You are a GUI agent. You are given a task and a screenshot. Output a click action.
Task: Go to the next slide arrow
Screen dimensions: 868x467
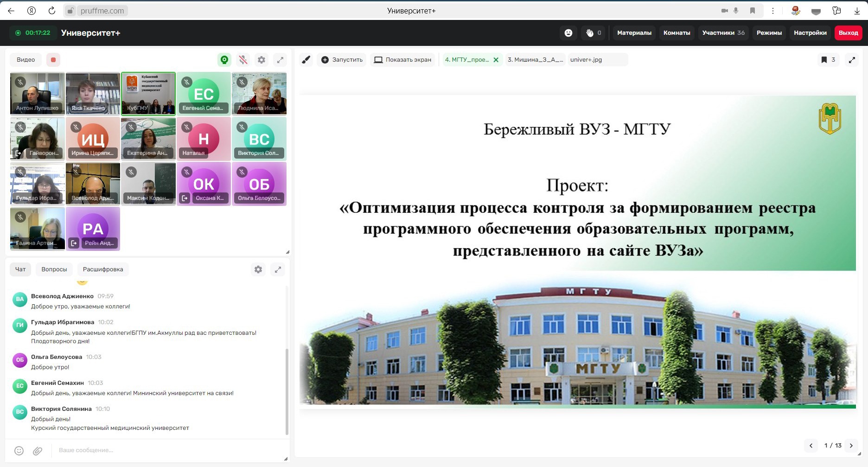click(x=851, y=446)
